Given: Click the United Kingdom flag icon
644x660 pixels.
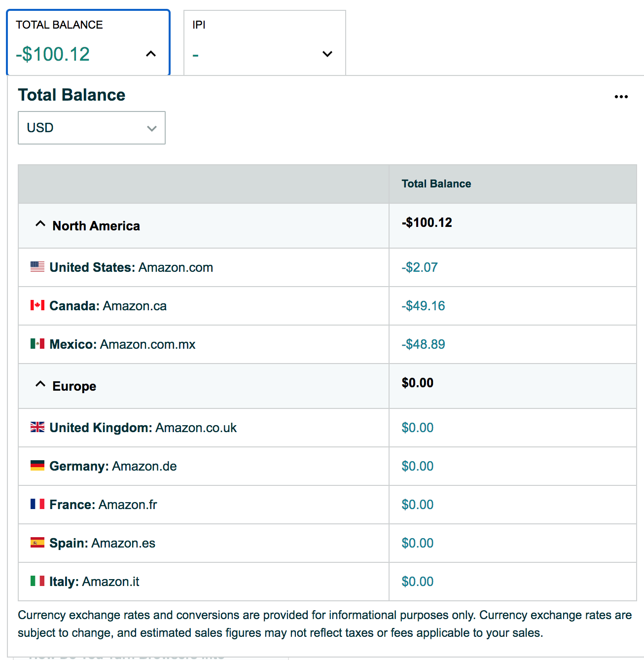Looking at the screenshot, I should [x=37, y=427].
